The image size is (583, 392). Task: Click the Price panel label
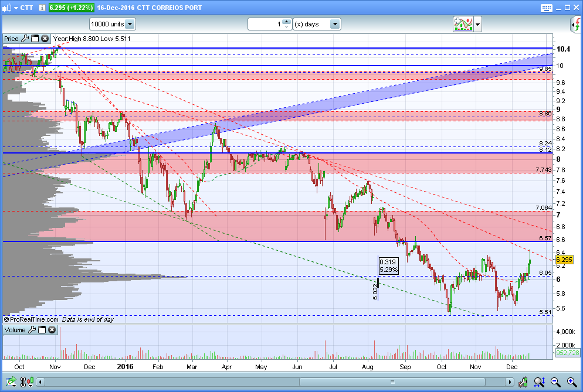(x=11, y=39)
